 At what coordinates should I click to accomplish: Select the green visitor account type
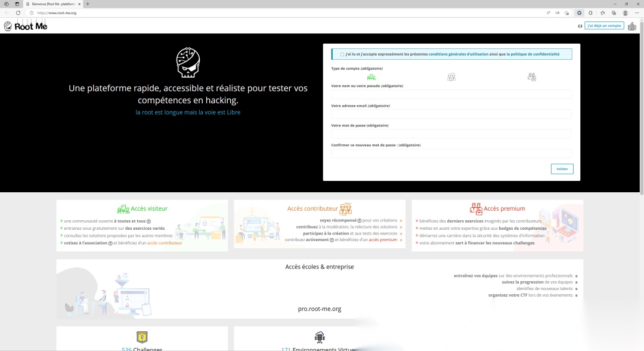coord(371,77)
